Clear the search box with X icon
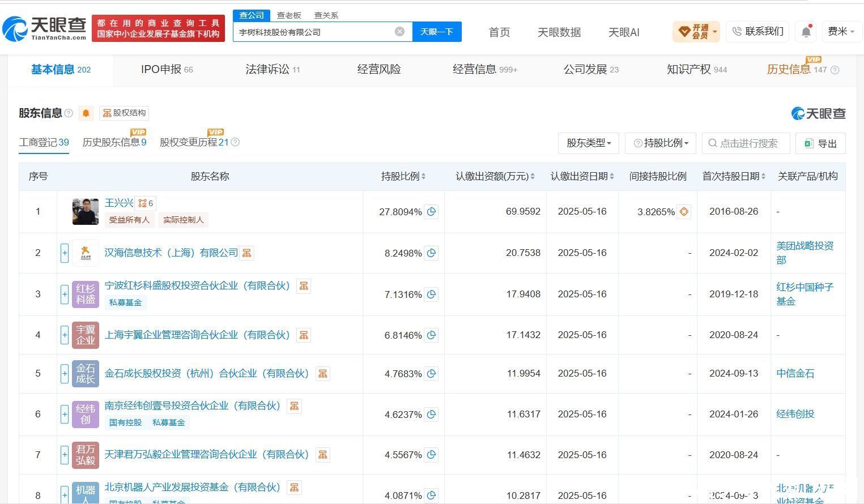This screenshot has height=504, width=864. pyautogui.click(x=399, y=32)
